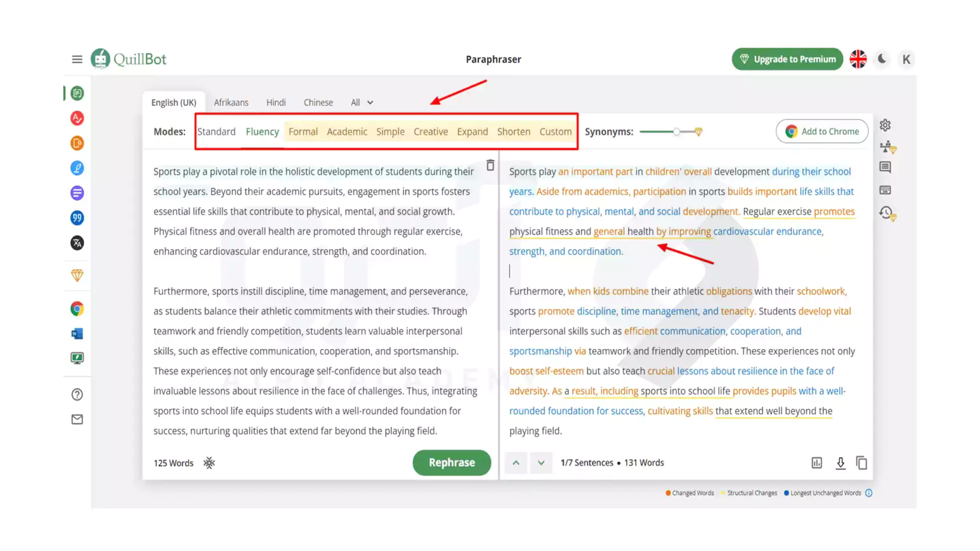Select the Expand mode

pyautogui.click(x=473, y=132)
